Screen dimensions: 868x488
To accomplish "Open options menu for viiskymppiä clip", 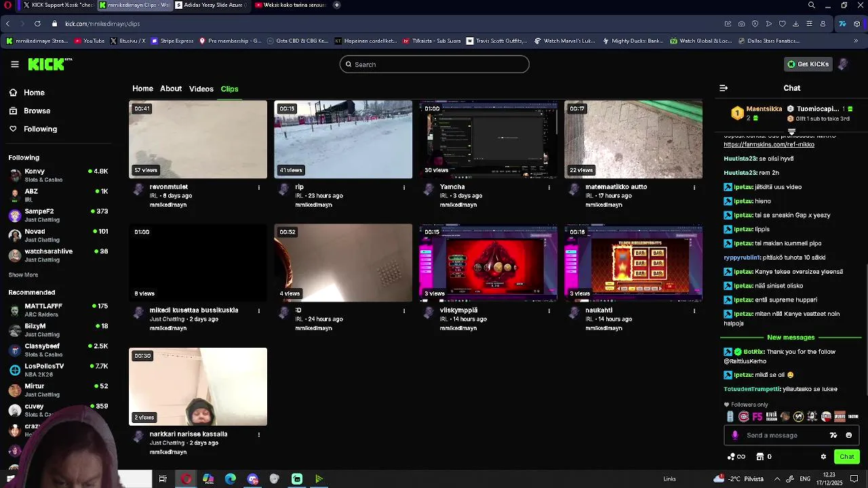I will (x=549, y=311).
